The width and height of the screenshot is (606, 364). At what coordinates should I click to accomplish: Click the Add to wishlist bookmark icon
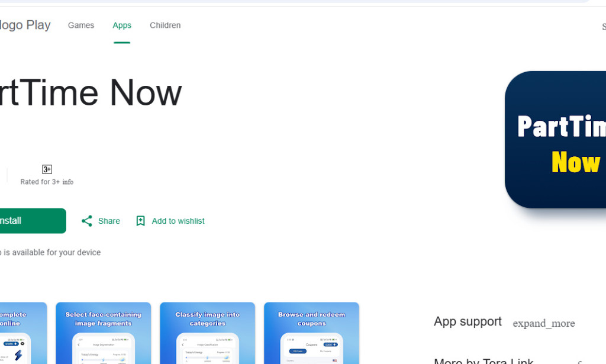pyautogui.click(x=140, y=220)
